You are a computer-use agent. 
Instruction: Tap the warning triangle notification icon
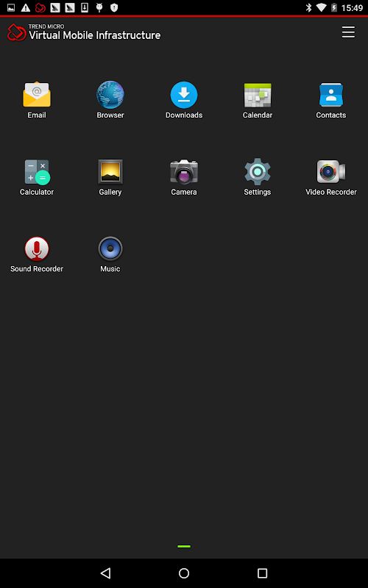(26, 7)
